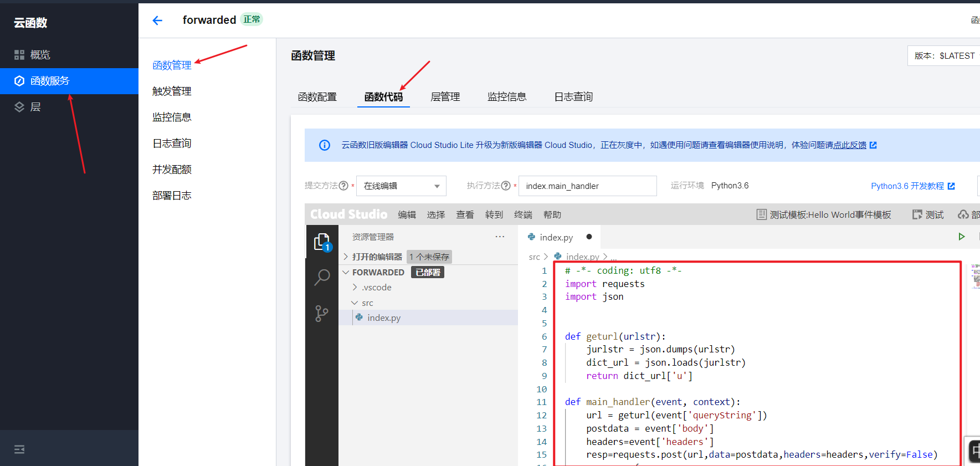This screenshot has width=980, height=466.
Task: Open 并发配额 in the secondary sidebar
Action: [172, 170]
